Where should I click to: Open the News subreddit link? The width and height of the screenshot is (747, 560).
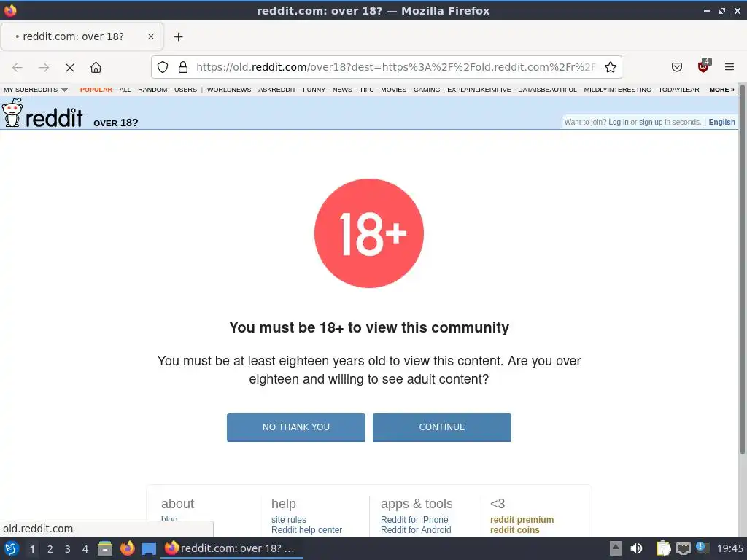pyautogui.click(x=342, y=90)
